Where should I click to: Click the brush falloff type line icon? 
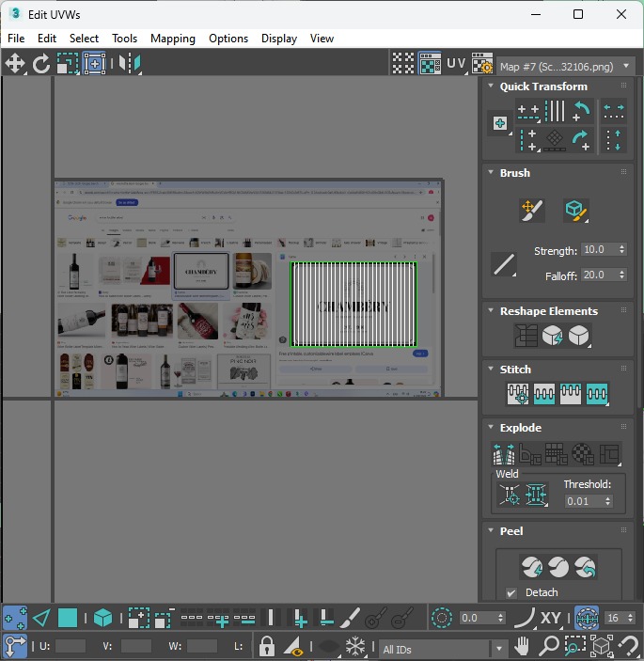(504, 264)
